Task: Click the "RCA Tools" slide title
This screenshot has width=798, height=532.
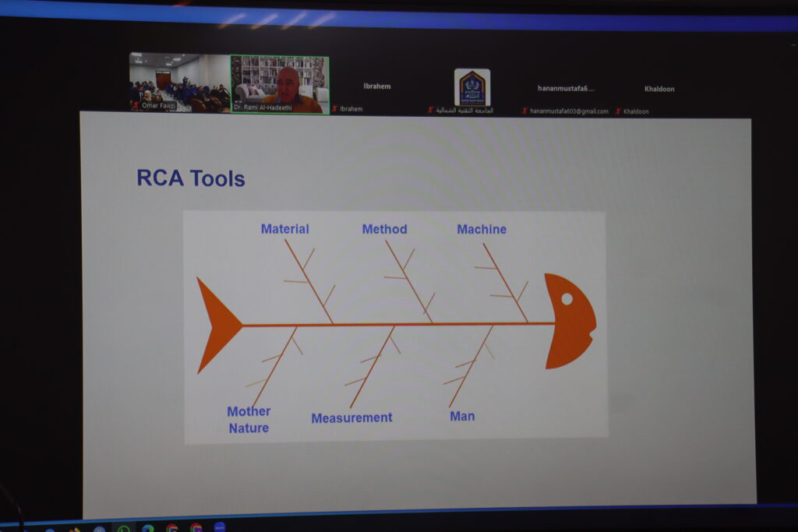Action: (x=191, y=178)
